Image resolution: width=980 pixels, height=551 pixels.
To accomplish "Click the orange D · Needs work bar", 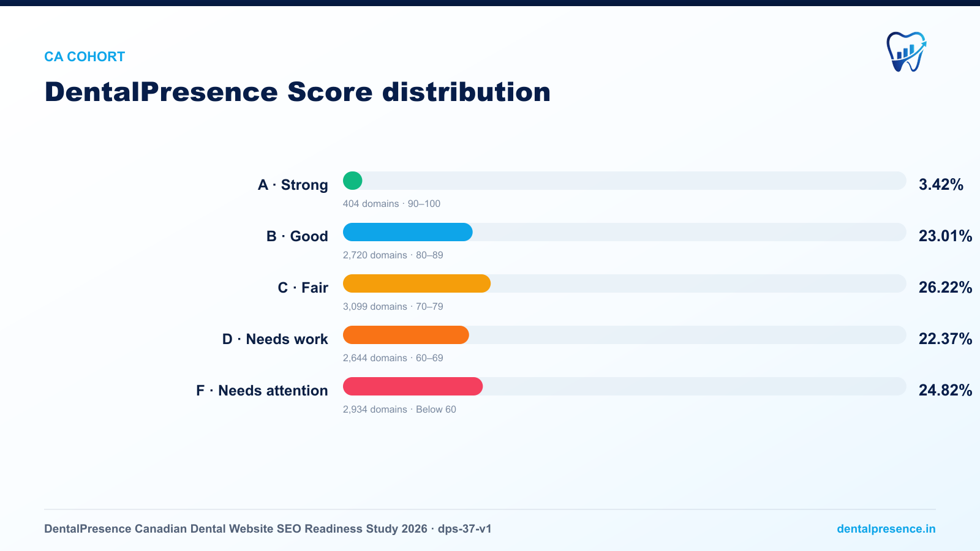I will (406, 335).
